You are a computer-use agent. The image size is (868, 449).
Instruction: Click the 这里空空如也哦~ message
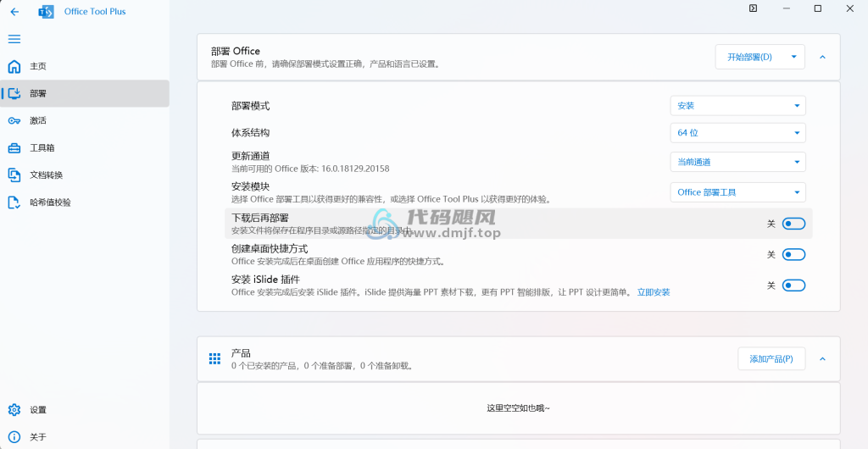click(518, 408)
